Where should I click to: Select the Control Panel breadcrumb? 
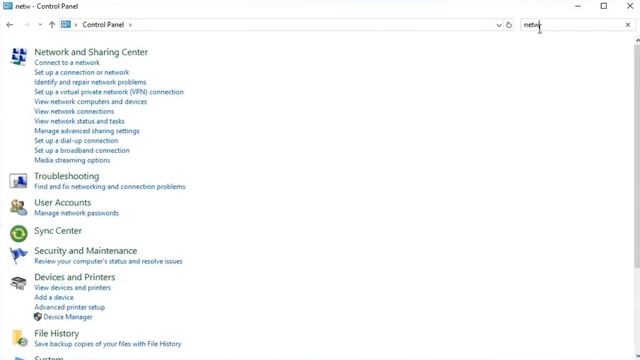(x=103, y=24)
